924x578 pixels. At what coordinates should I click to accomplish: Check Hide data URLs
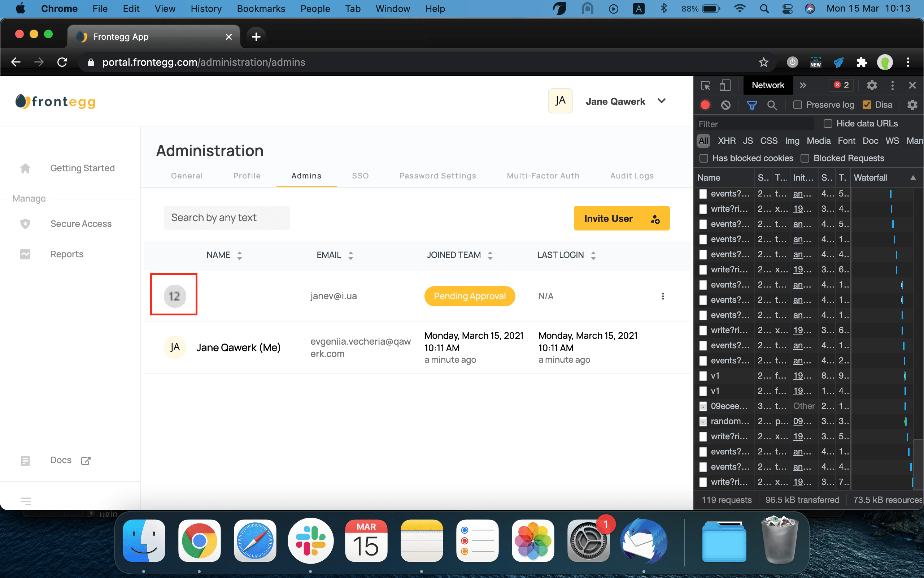click(x=828, y=124)
